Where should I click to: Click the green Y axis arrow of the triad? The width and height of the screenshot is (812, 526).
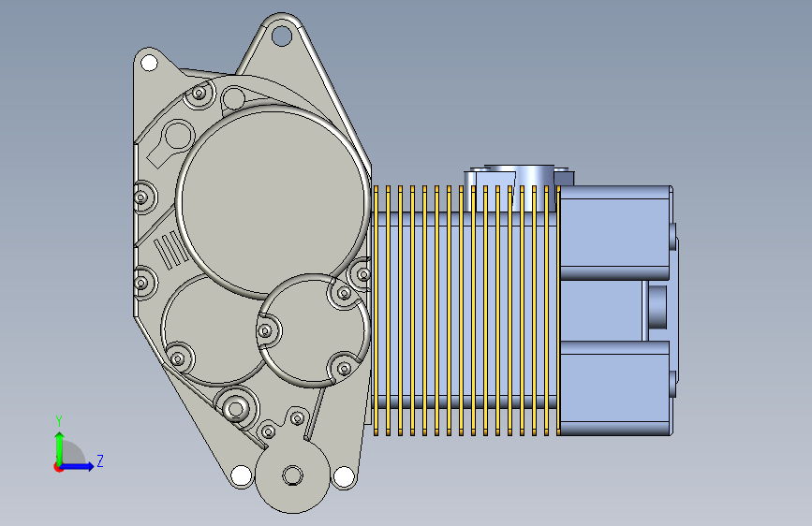(60, 446)
